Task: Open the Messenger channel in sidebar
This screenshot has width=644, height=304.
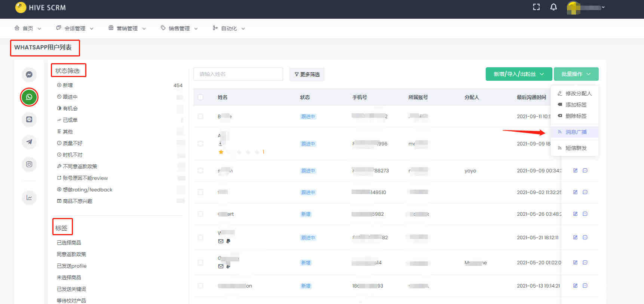Action: [x=29, y=74]
